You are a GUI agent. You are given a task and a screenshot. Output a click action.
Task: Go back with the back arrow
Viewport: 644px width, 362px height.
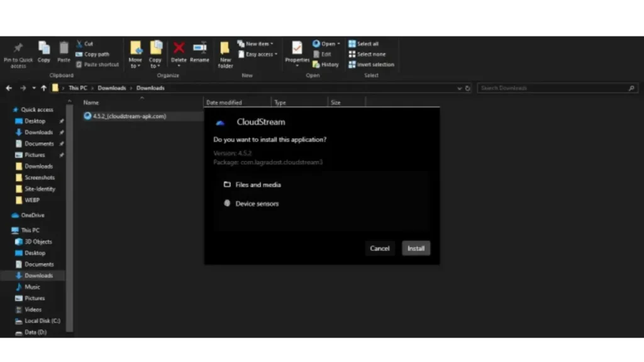click(9, 88)
